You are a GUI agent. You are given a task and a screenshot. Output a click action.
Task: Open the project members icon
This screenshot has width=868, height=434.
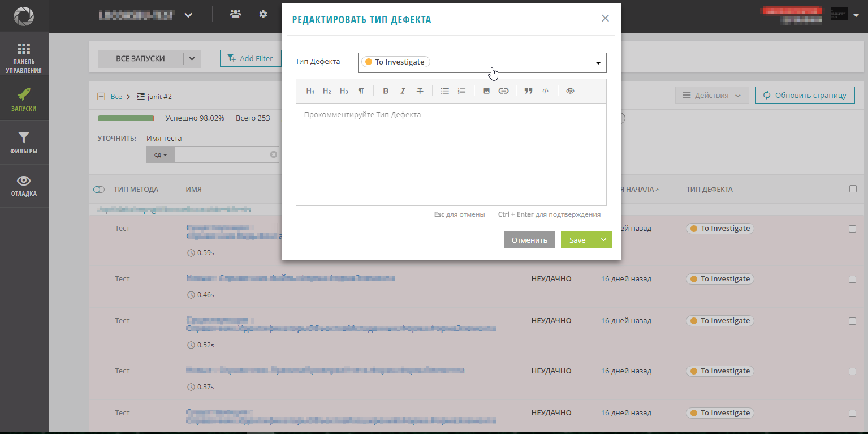pyautogui.click(x=235, y=15)
